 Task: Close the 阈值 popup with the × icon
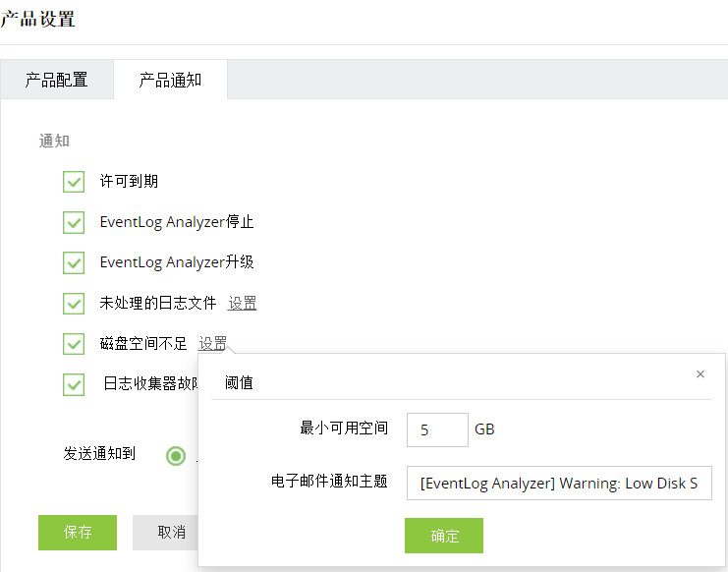700,374
